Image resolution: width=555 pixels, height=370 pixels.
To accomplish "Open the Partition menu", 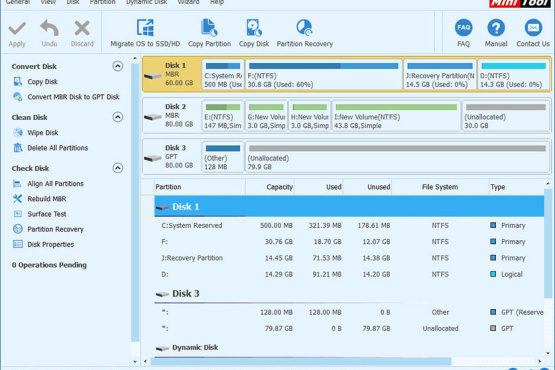I will click(x=102, y=2).
